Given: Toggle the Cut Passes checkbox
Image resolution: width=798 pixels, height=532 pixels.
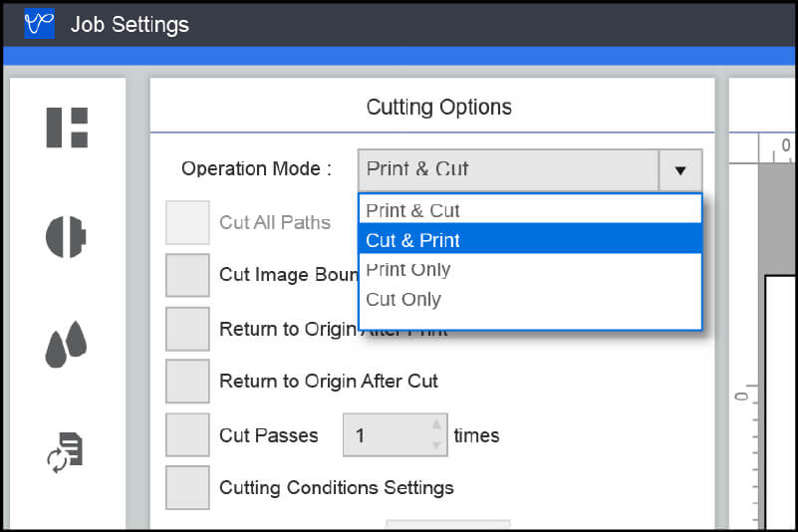Looking at the screenshot, I should pyautogui.click(x=187, y=435).
